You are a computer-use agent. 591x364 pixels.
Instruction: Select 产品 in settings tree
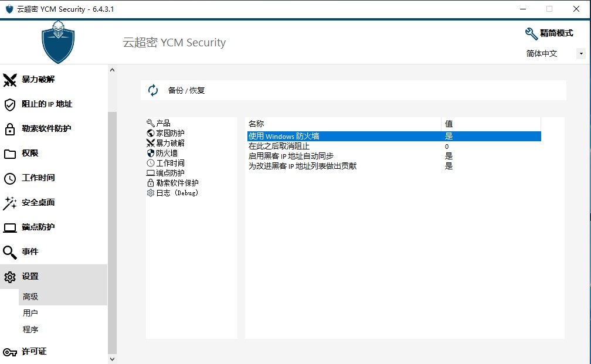click(x=163, y=123)
